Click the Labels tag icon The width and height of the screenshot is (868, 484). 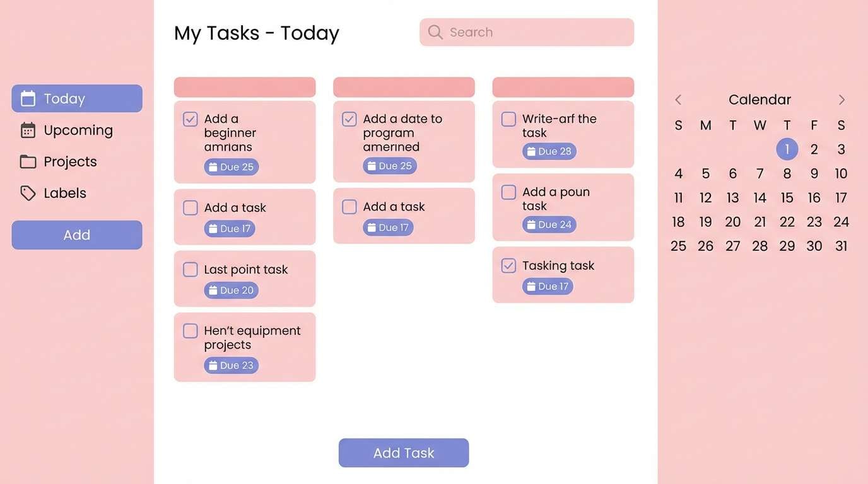pyautogui.click(x=28, y=193)
